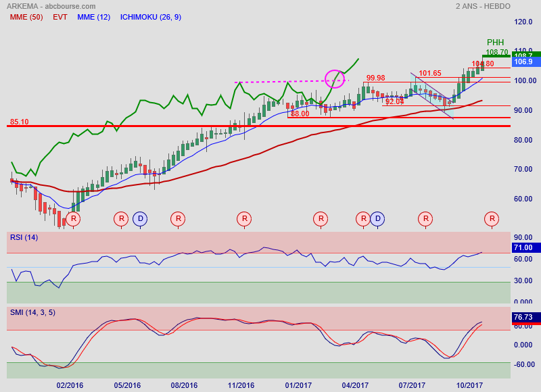Viewport: 541px width, 392px height.
Task: Click the R event marker near 07/2017
Action: point(425,219)
